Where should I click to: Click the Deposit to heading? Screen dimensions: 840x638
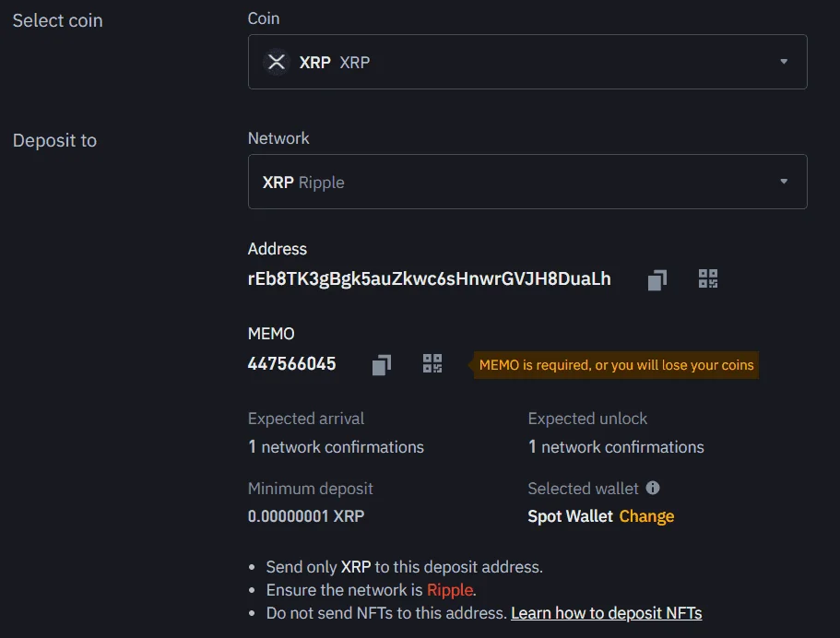coord(54,140)
